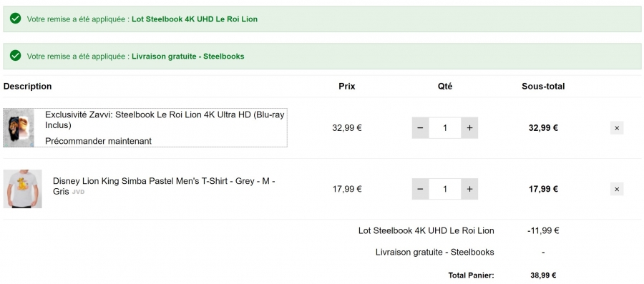Increase quantity of Le Roi Lion Steelbook
This screenshot has height=284, width=644.
(x=469, y=127)
